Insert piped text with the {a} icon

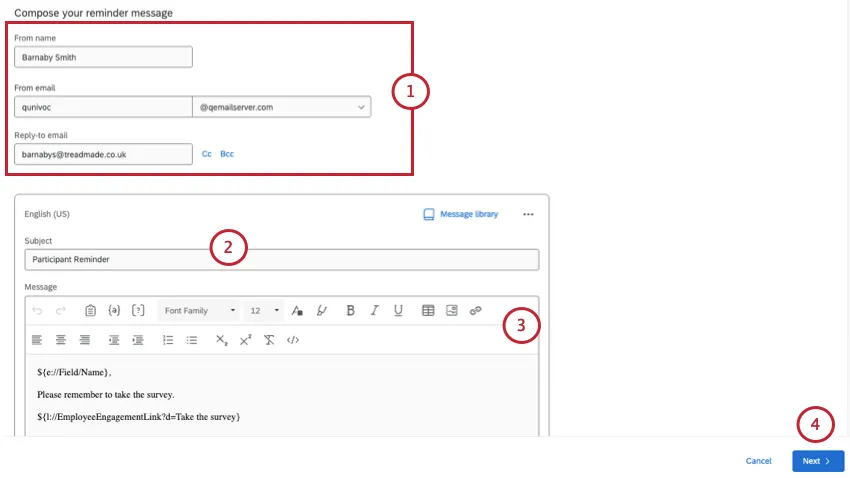pos(114,311)
